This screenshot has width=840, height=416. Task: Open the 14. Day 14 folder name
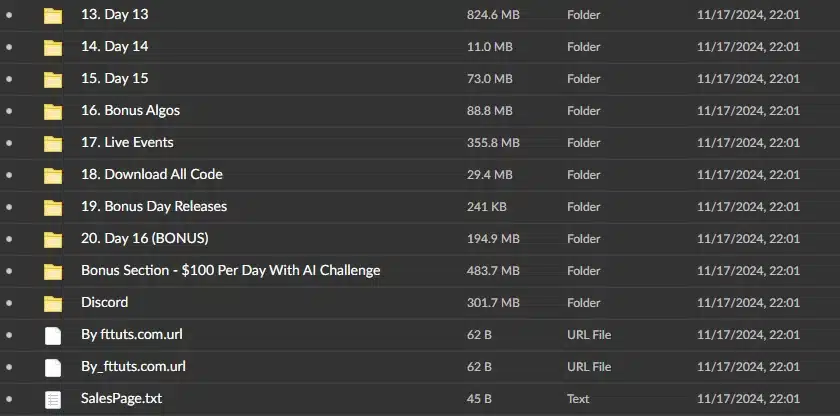pyautogui.click(x=115, y=46)
